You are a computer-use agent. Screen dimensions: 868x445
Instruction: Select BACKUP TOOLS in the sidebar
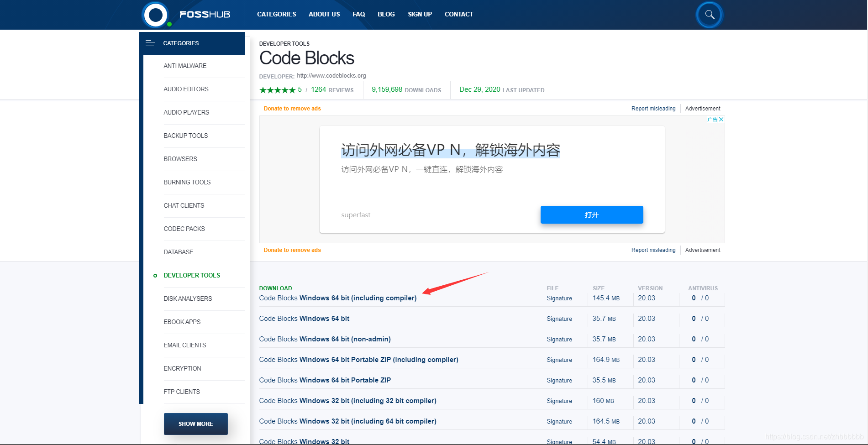click(x=185, y=136)
